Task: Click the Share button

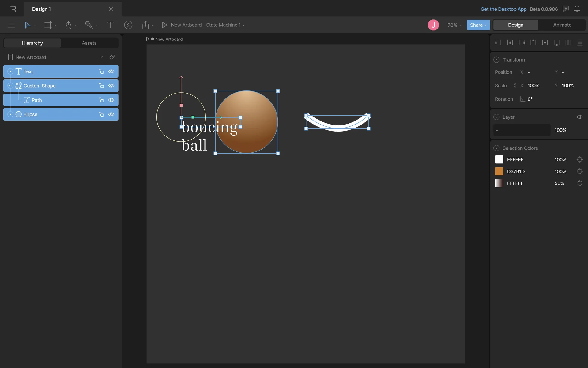Action: tap(478, 25)
